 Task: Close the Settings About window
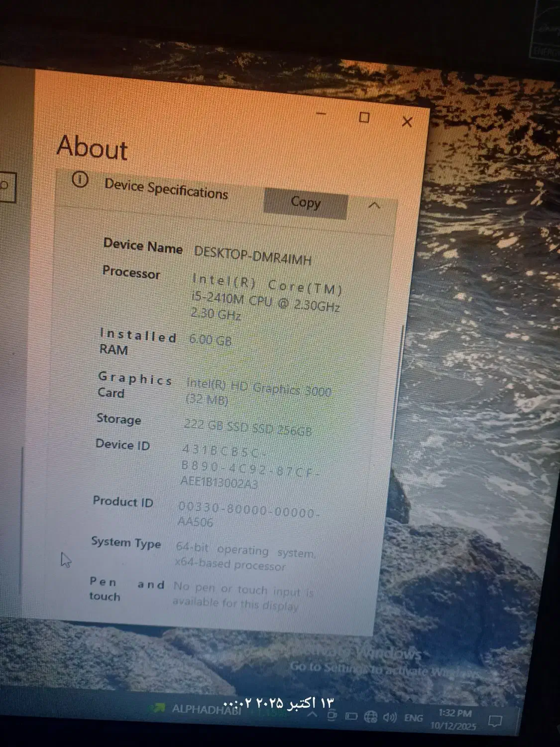(407, 122)
